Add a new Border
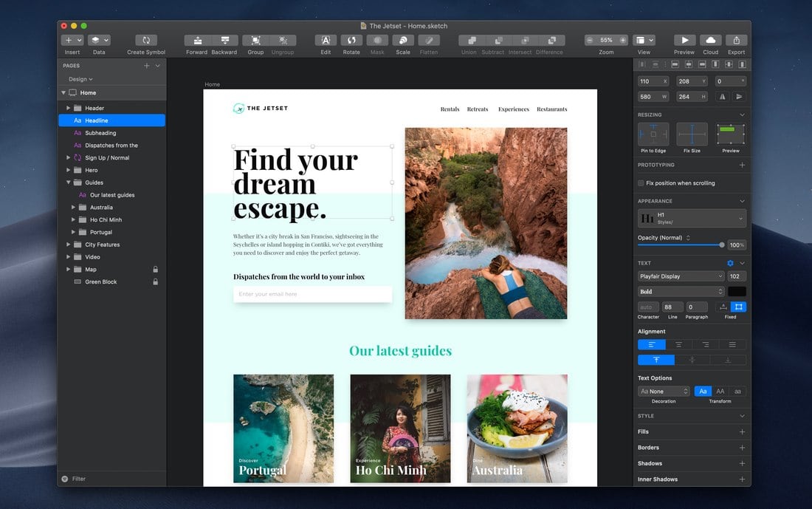The height and width of the screenshot is (509, 812). click(742, 448)
